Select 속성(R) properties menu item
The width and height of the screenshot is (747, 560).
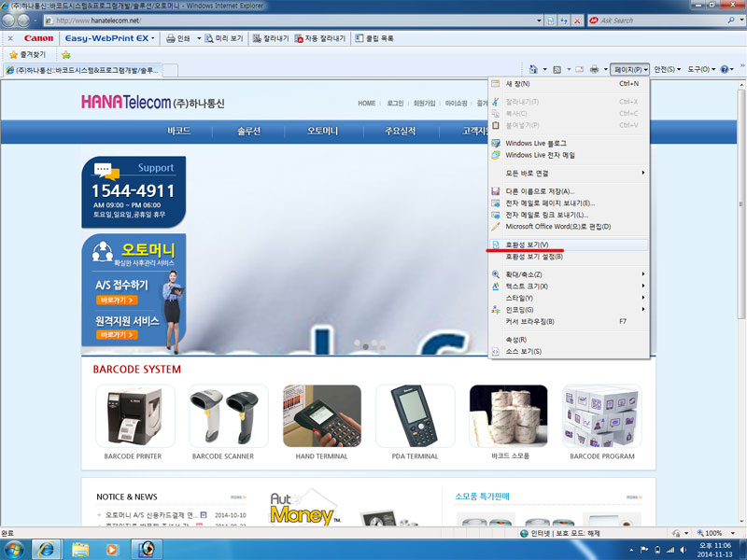click(570, 340)
